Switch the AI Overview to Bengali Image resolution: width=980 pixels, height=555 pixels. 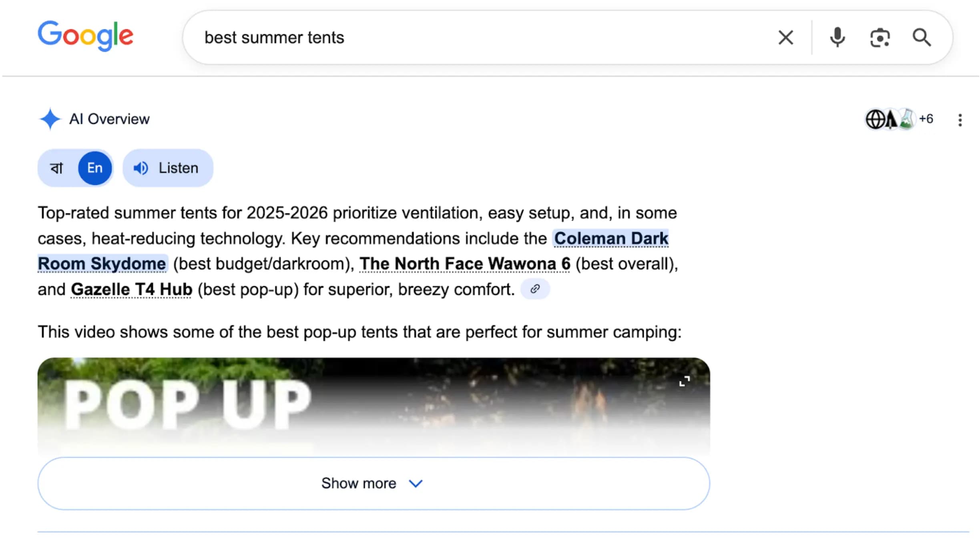tap(56, 168)
